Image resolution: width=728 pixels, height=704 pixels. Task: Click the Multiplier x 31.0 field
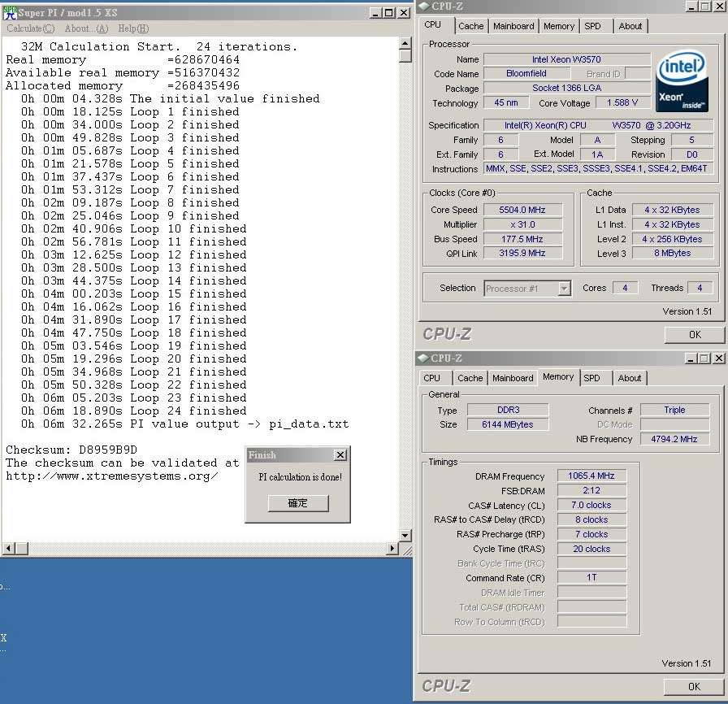522,224
